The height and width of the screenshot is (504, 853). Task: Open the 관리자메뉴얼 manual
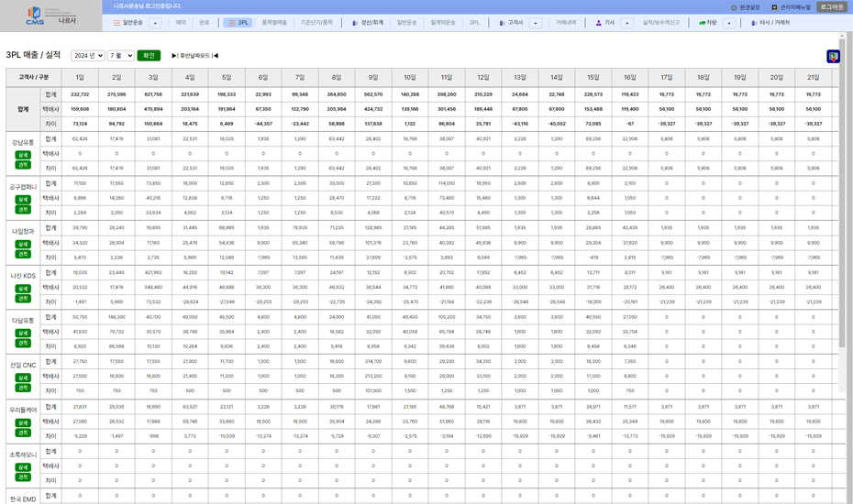click(x=791, y=7)
